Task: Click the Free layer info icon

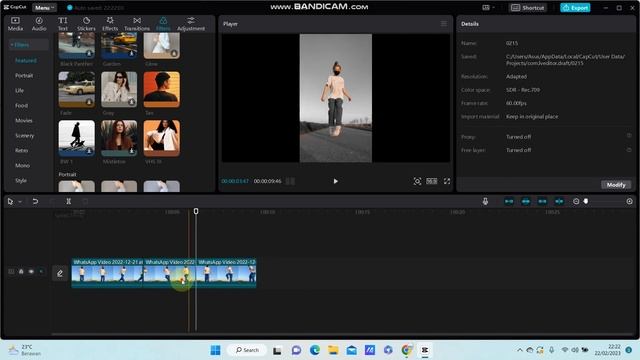Action: (629, 150)
